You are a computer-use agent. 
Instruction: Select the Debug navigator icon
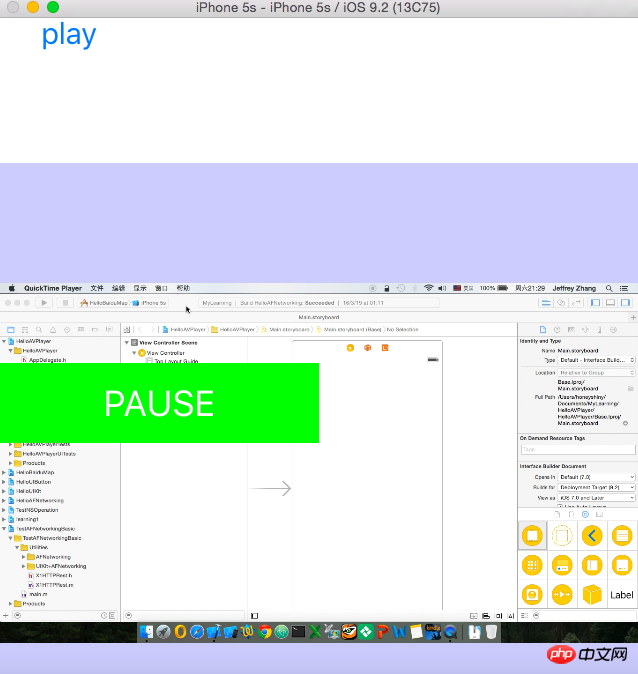click(81, 330)
